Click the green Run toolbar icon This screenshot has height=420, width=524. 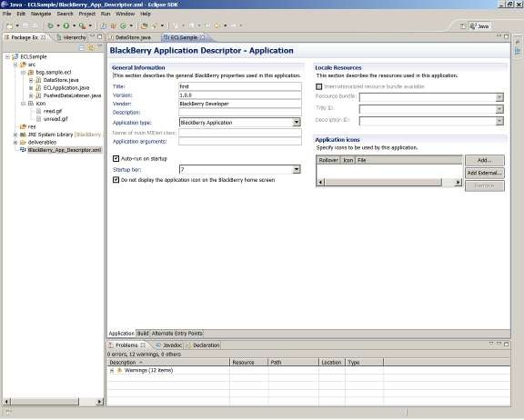pyautogui.click(x=66, y=25)
